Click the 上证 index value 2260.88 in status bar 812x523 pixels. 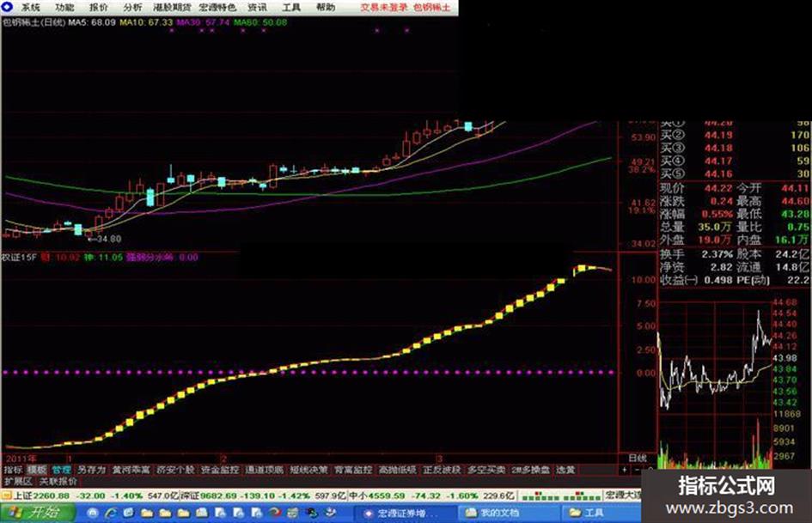tap(51, 496)
